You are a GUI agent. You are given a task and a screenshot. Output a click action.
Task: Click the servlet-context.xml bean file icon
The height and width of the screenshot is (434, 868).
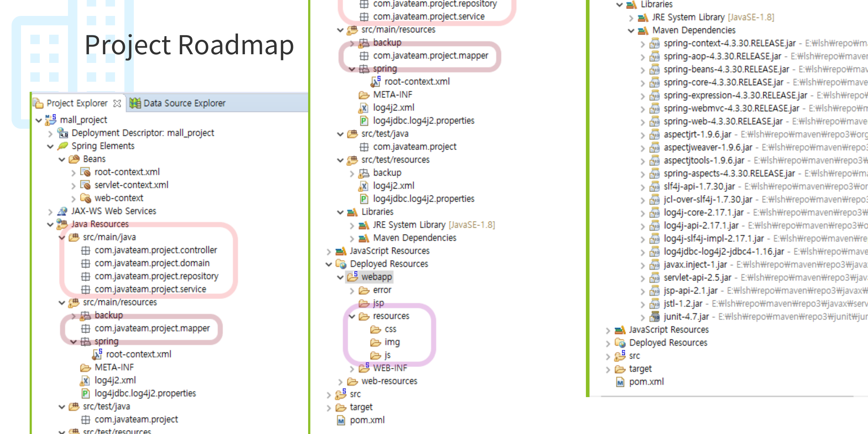pos(86,185)
